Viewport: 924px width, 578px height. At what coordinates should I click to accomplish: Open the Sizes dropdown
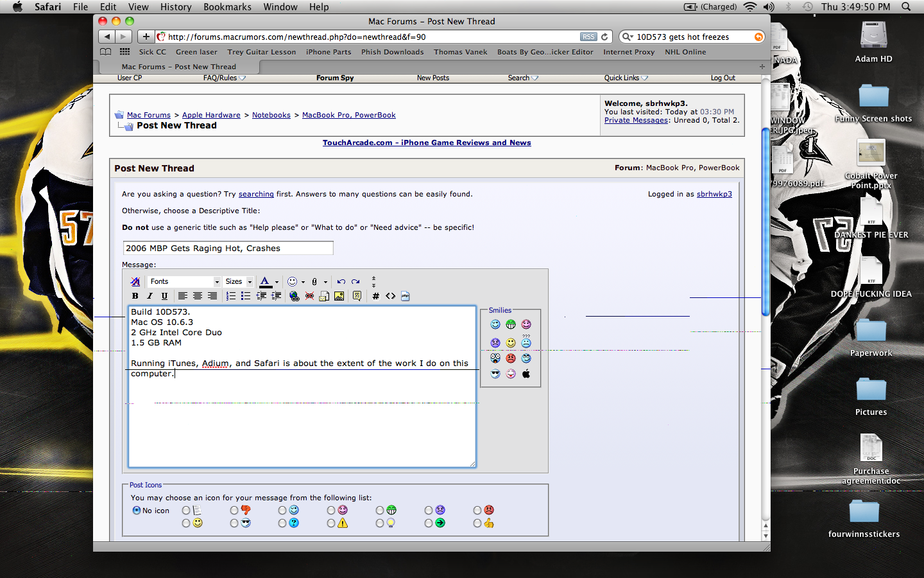pos(239,282)
